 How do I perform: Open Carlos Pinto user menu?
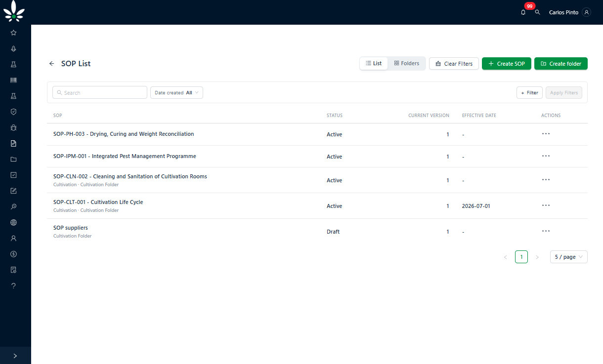[569, 12]
